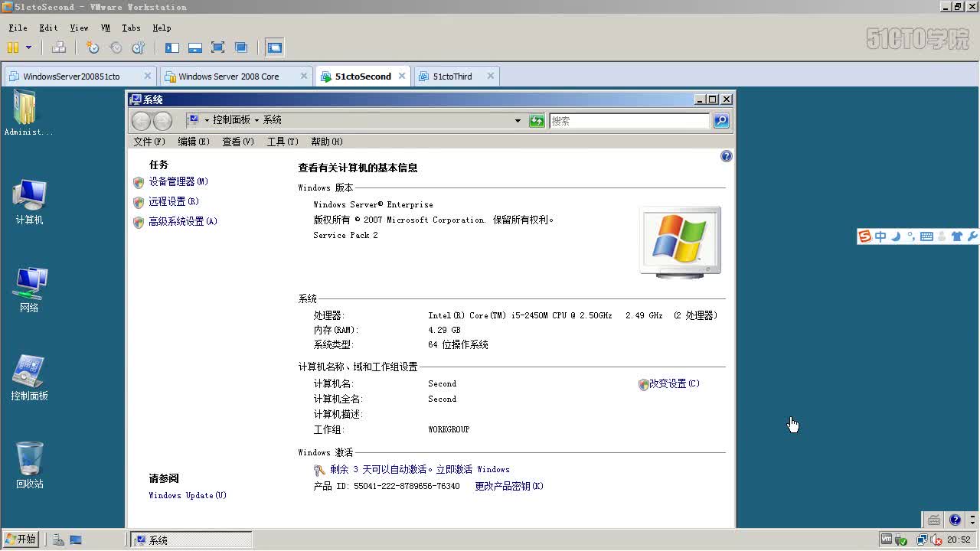Click the volume muted tray icon

click(936, 540)
